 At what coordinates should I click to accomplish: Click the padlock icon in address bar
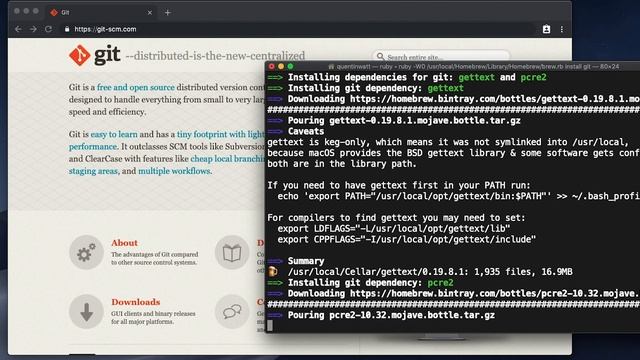67,29
